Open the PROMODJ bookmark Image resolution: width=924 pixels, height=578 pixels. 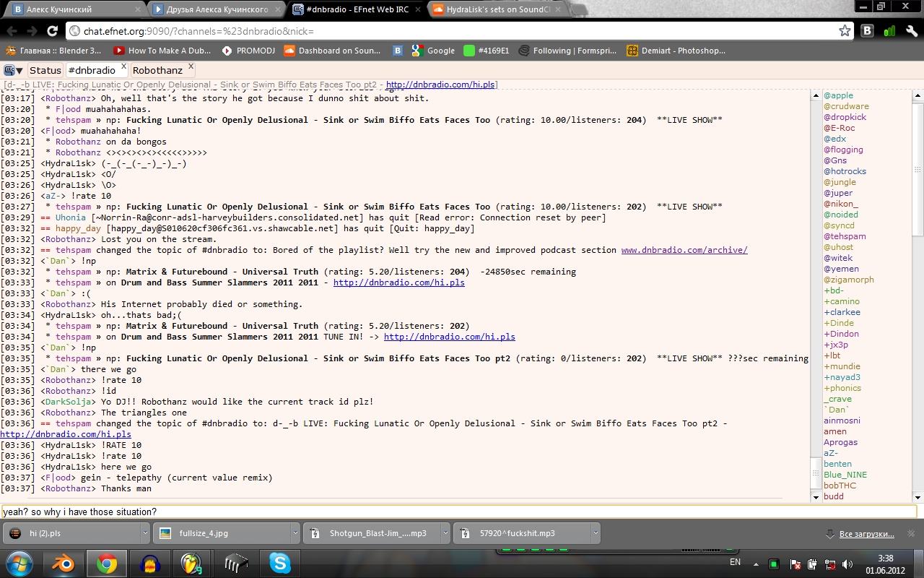250,51
